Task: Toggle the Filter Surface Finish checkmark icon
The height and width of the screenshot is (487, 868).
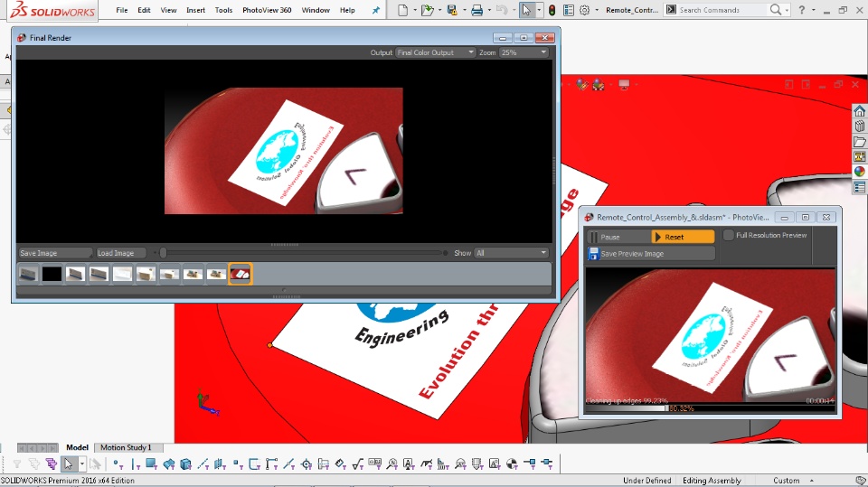Action: point(358,464)
